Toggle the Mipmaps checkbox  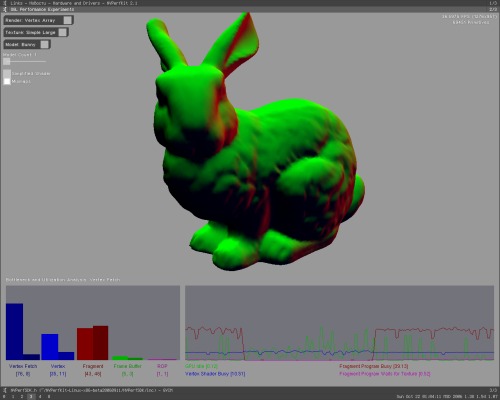click(7, 81)
